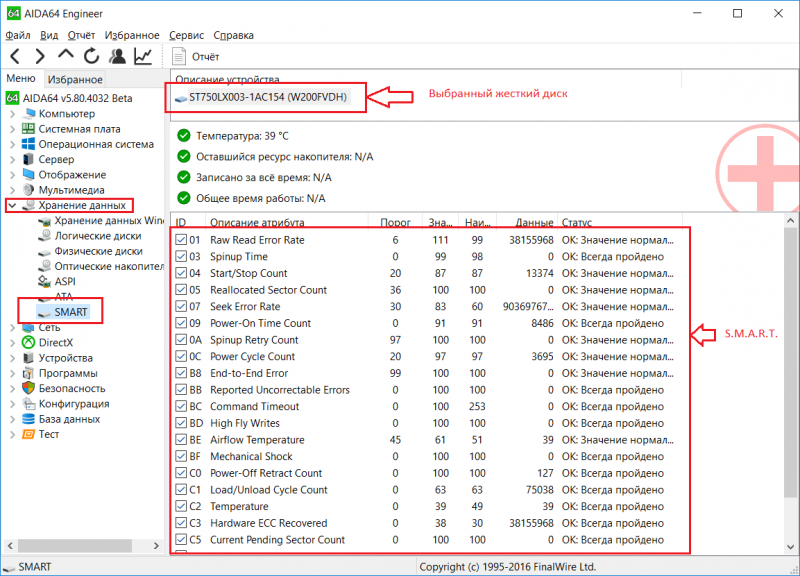The width and height of the screenshot is (800, 576).
Task: Click the Тест benchmark icon
Action: pos(29,434)
